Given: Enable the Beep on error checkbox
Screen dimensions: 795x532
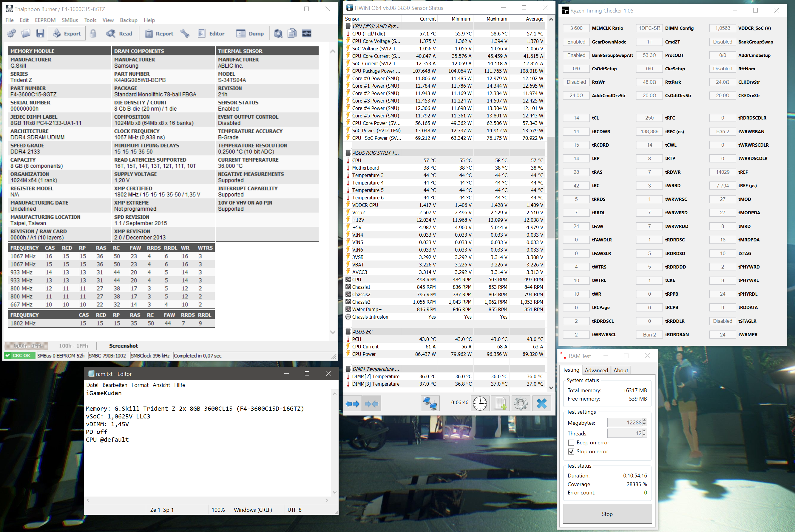Looking at the screenshot, I should click(x=571, y=443).
